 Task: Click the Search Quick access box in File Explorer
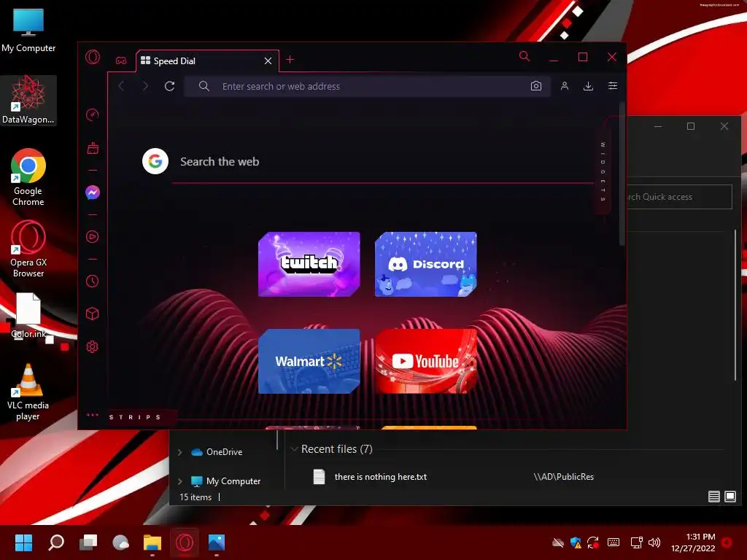pyautogui.click(x=679, y=197)
